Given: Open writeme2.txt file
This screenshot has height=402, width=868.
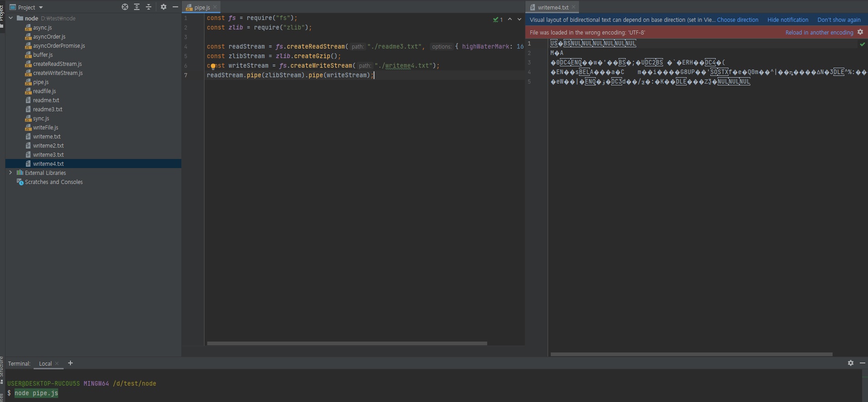Looking at the screenshot, I should (x=48, y=146).
